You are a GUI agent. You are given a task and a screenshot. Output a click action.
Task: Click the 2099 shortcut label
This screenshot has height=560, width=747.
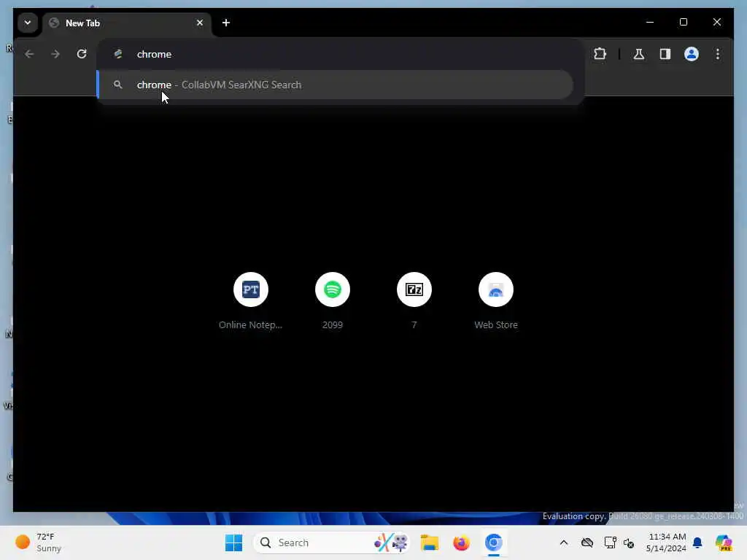(x=333, y=324)
